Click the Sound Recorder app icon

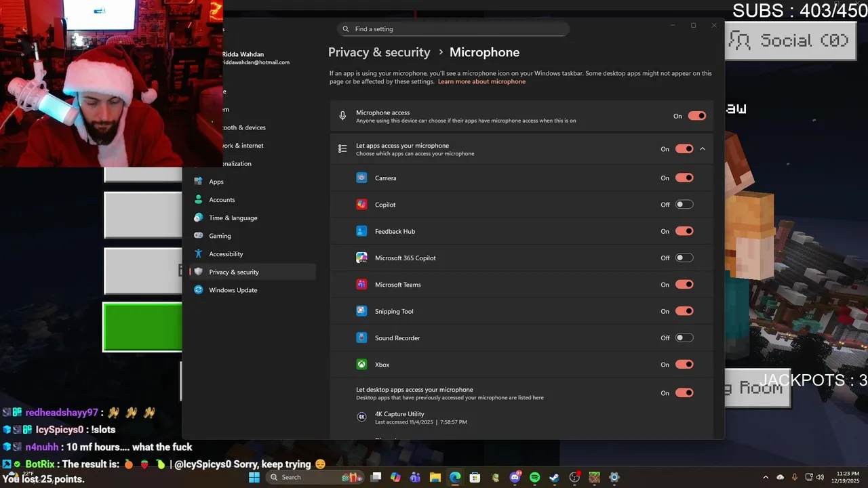point(361,338)
